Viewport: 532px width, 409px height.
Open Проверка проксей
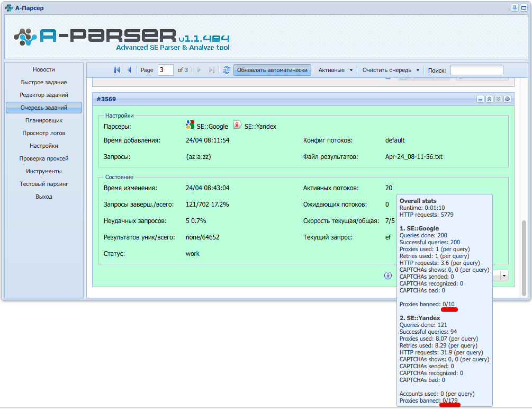tap(44, 158)
